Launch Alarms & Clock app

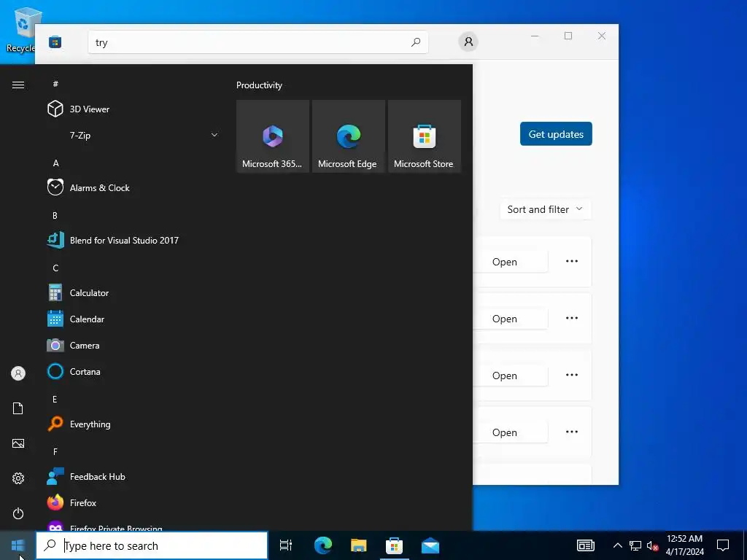(133, 187)
